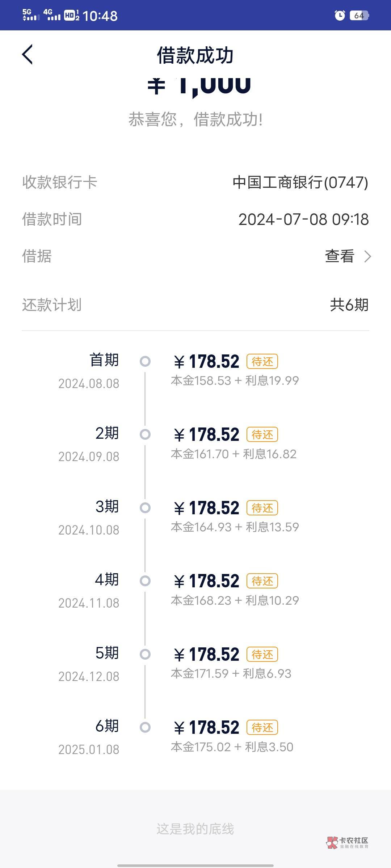Tap the 待还 tag on 首期
The image size is (391, 868).
click(262, 361)
